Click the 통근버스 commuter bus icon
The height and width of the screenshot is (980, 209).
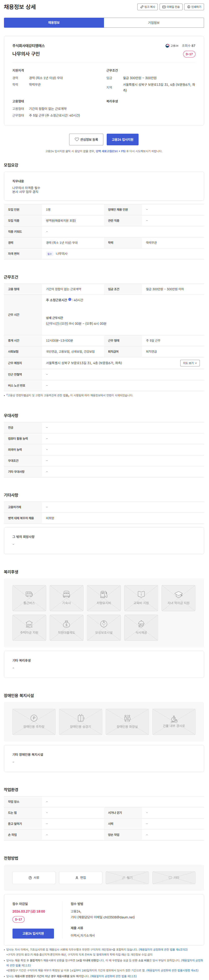click(29, 594)
